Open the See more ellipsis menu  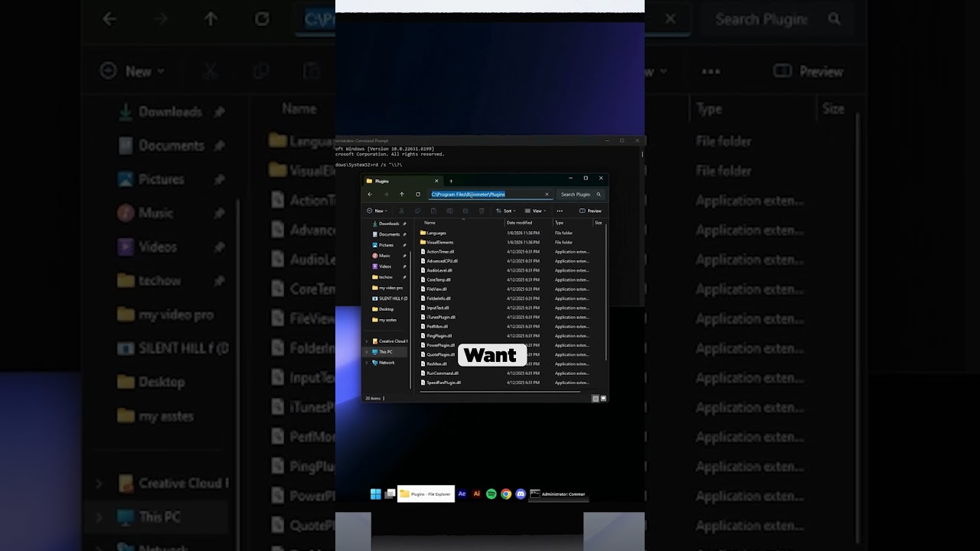pyautogui.click(x=560, y=210)
